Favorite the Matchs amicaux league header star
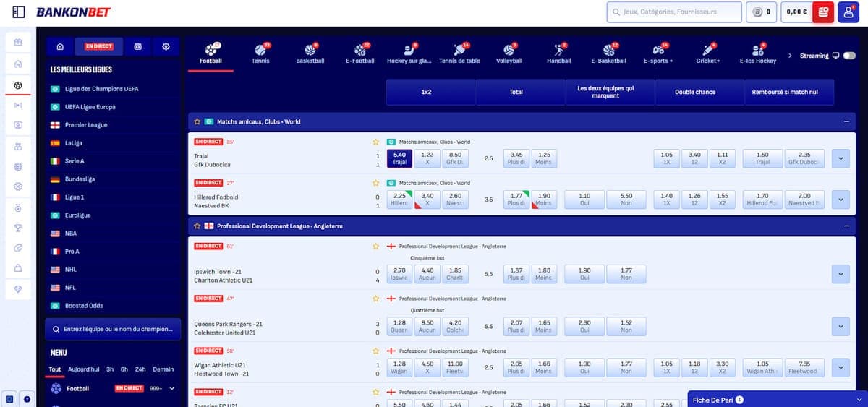 point(197,121)
